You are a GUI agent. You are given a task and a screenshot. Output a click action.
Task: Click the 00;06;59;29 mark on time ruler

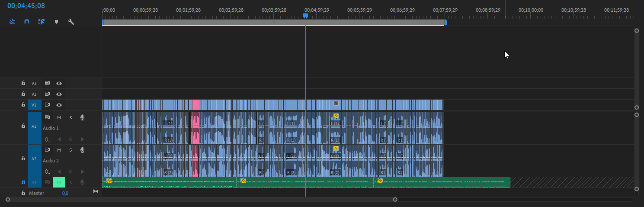coord(402,10)
